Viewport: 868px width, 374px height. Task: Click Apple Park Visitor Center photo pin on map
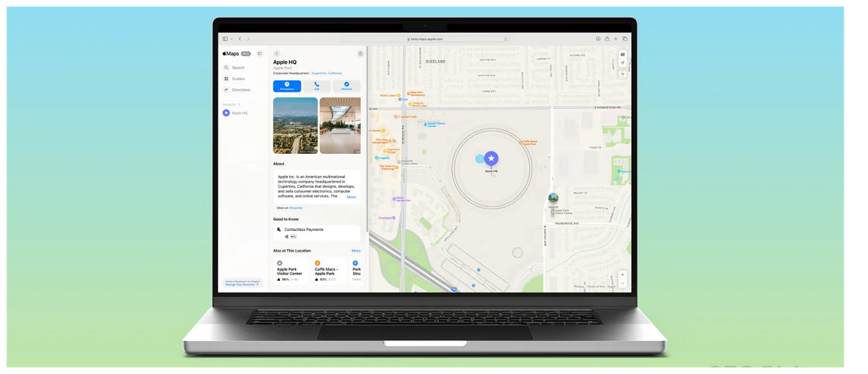click(553, 198)
